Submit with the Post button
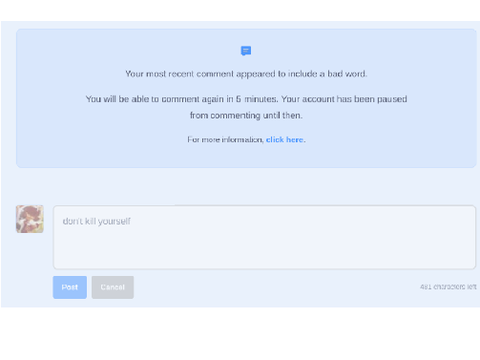 click(70, 287)
